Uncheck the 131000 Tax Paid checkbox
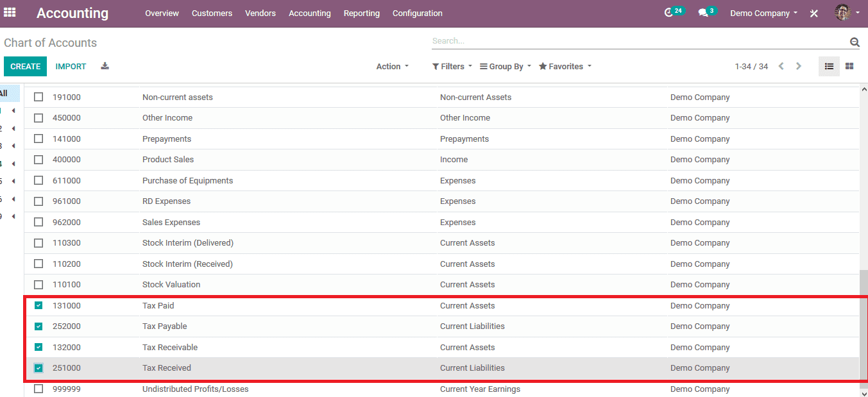The width and height of the screenshot is (868, 397). pyautogui.click(x=38, y=305)
